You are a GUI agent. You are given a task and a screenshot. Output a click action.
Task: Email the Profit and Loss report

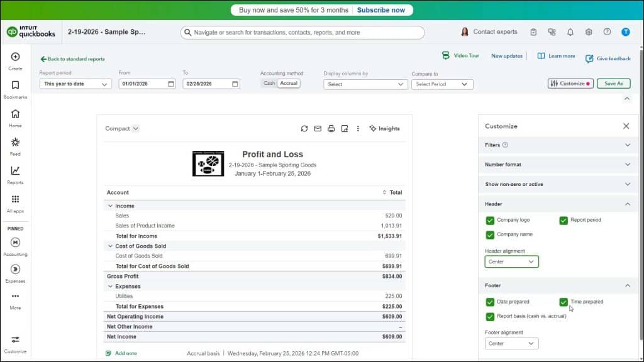[x=318, y=128]
